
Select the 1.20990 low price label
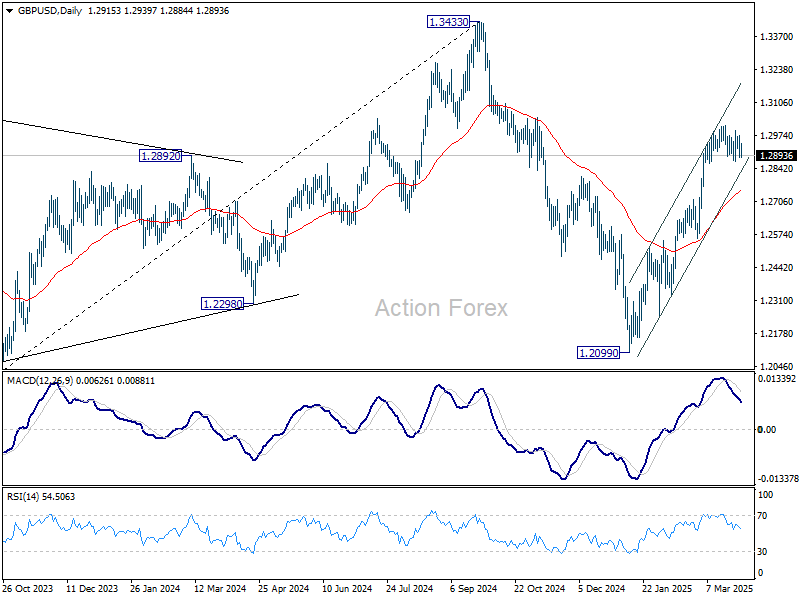598,353
